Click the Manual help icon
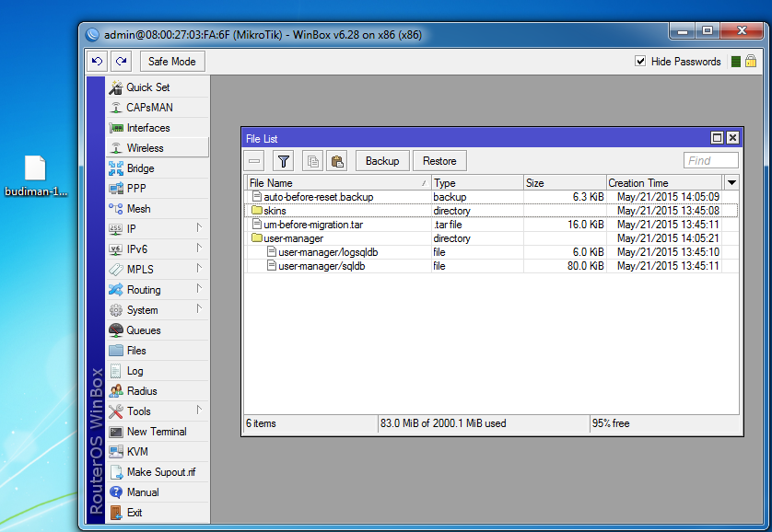The image size is (772, 532). [116, 492]
